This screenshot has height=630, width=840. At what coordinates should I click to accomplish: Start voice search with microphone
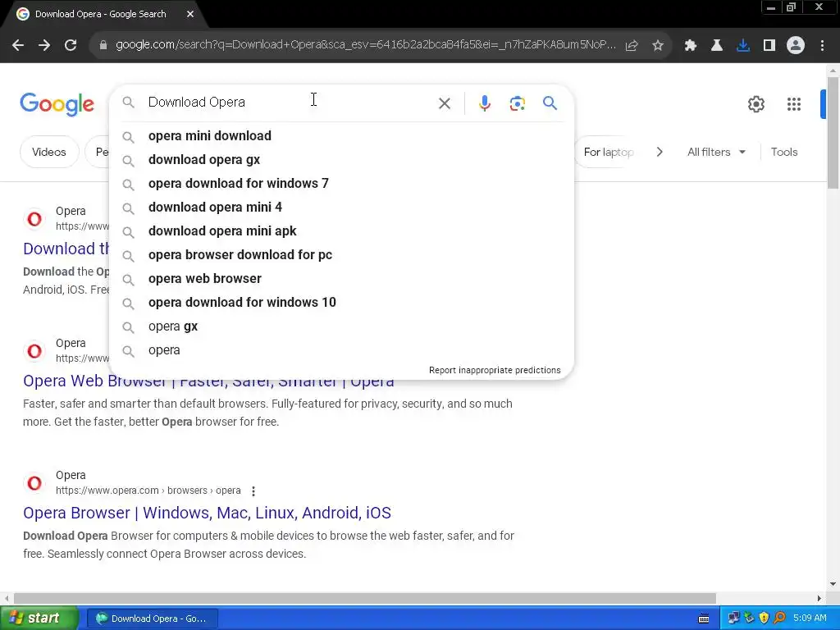[484, 103]
